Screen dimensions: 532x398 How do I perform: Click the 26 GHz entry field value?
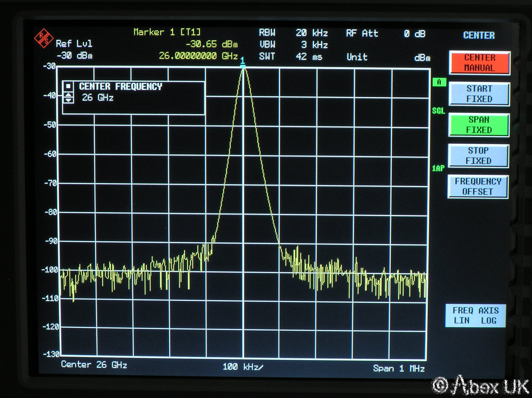click(x=98, y=98)
